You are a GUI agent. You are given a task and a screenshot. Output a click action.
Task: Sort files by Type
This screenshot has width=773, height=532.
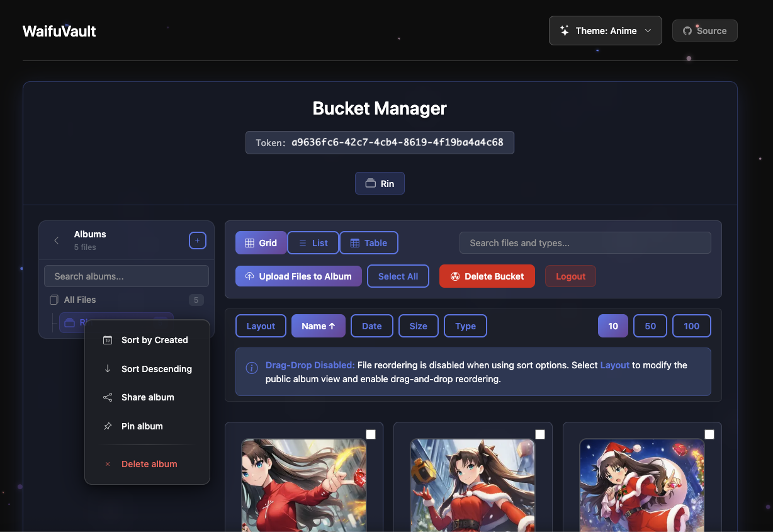[x=466, y=326]
